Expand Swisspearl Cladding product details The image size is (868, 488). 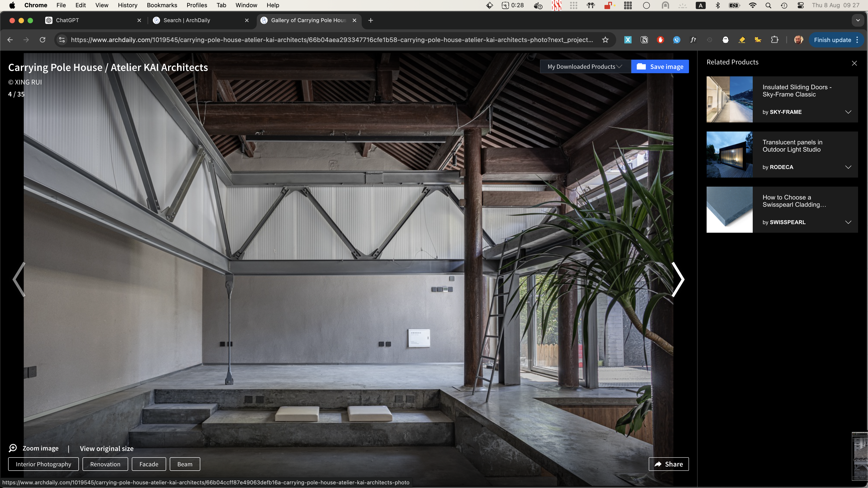[848, 222]
